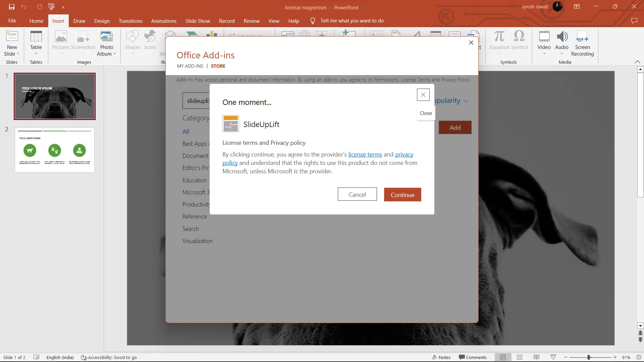The image size is (644, 362).
Task: Switch to Slide Sorter view icon
Action: coord(520,357)
